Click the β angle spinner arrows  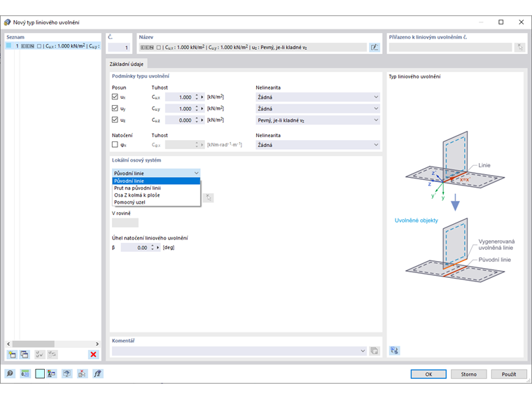coord(153,248)
